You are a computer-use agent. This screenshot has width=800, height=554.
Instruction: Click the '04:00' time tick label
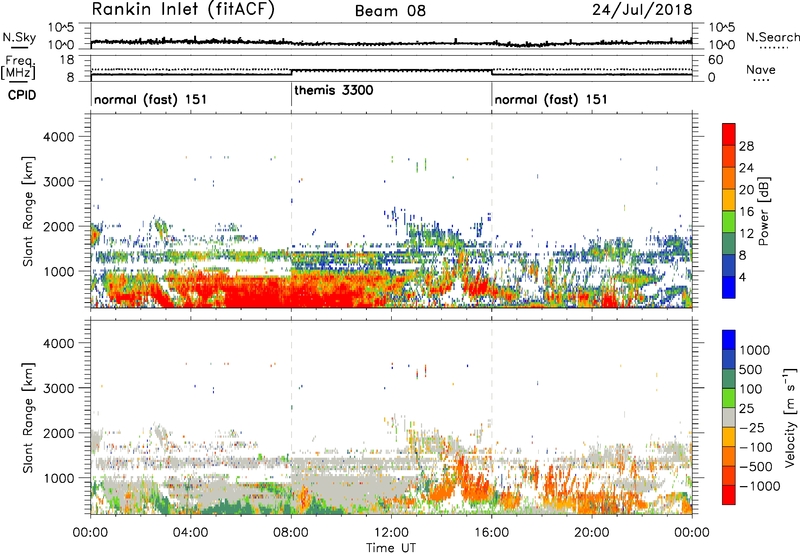190,533
